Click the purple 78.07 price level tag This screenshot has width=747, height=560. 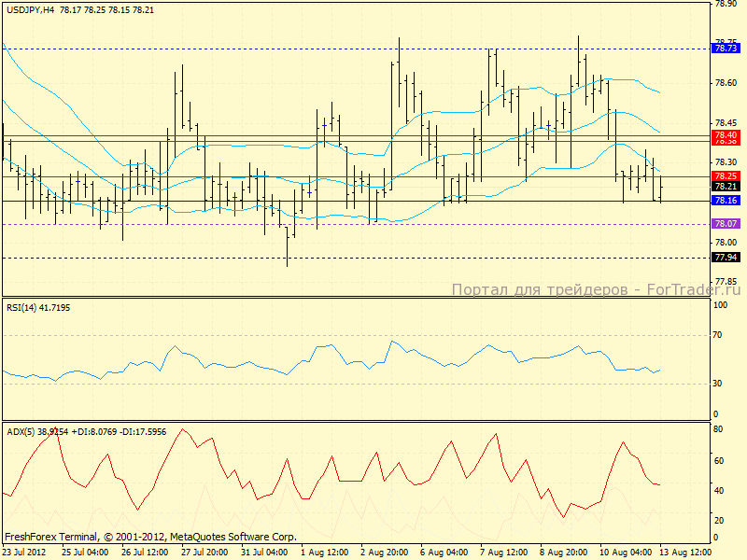(x=726, y=224)
